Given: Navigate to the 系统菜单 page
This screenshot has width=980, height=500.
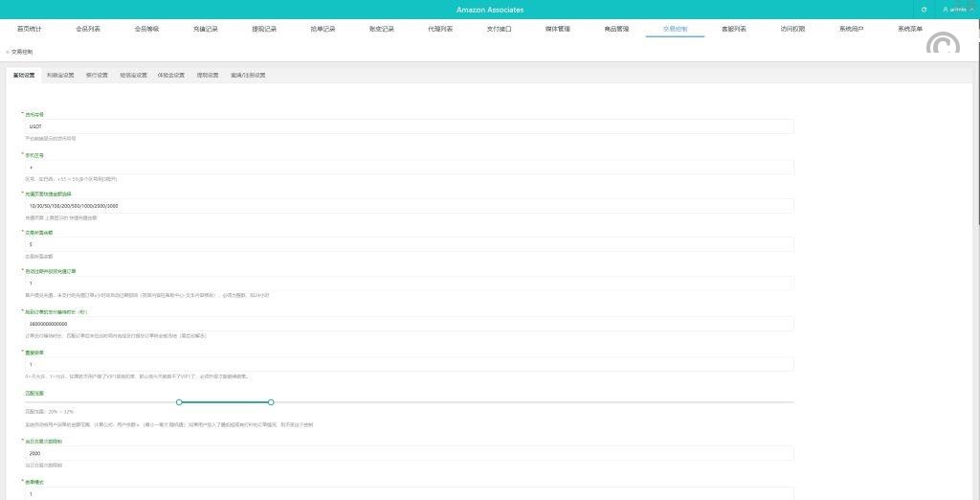Looking at the screenshot, I should click(x=909, y=29).
